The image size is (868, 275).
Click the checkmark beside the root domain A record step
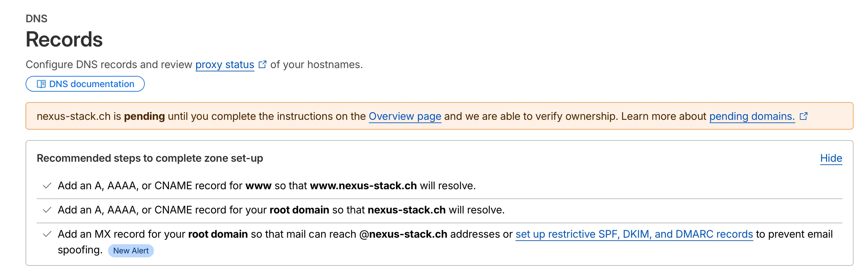(x=47, y=210)
